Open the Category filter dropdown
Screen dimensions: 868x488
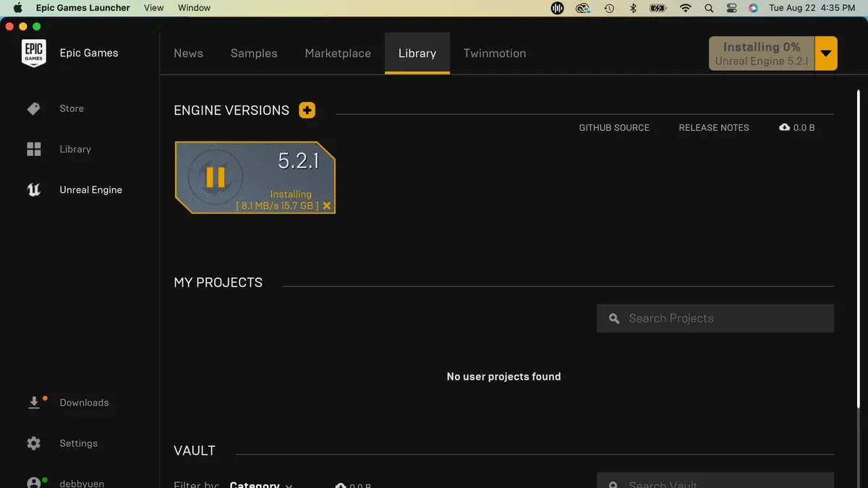260,484
